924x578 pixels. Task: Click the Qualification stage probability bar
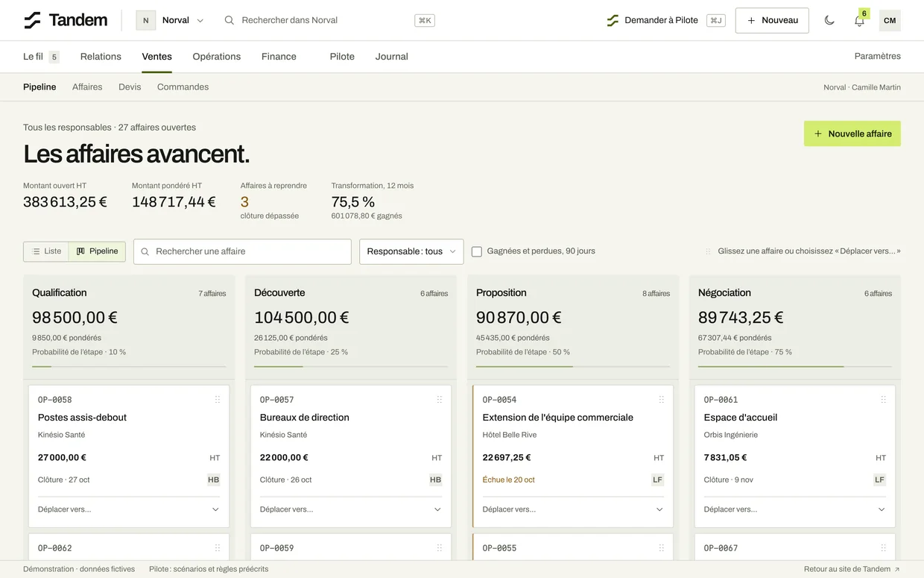coord(129,367)
